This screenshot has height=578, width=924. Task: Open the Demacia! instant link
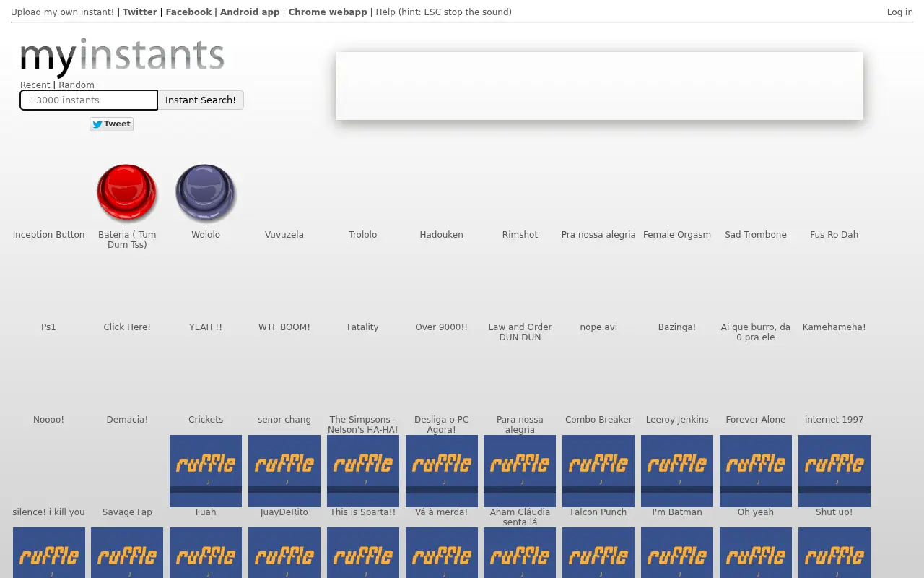coord(127,420)
